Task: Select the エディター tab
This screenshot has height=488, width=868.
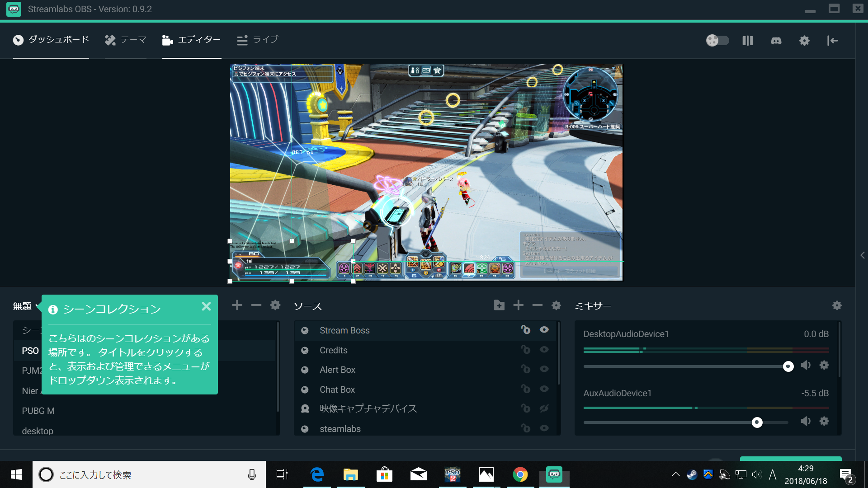Action: 192,40
